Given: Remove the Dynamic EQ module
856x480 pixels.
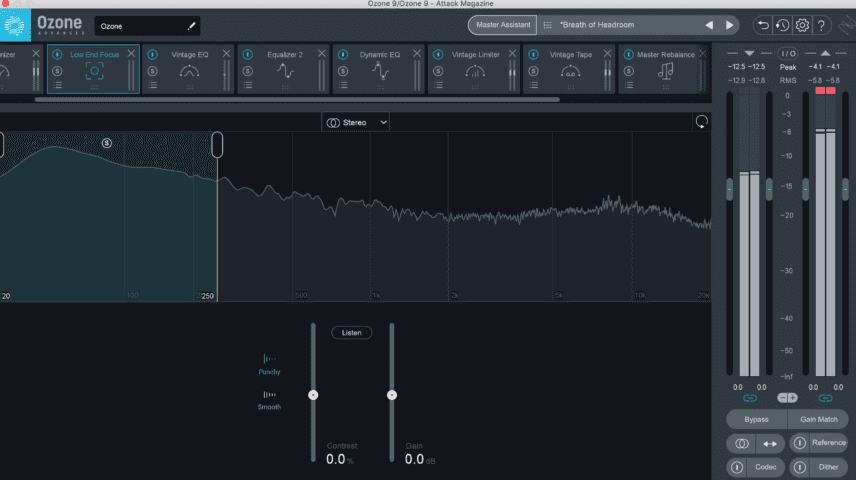Looking at the screenshot, I should click(x=417, y=54).
